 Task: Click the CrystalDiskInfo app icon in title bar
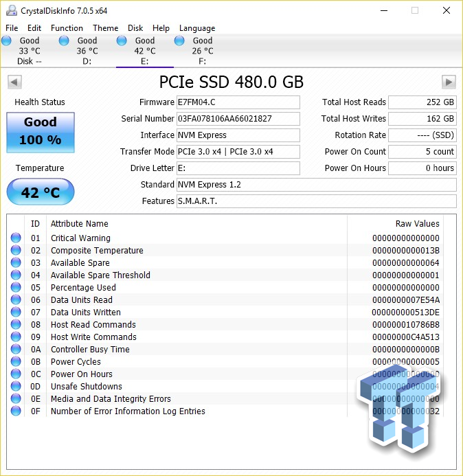[x=12, y=10]
